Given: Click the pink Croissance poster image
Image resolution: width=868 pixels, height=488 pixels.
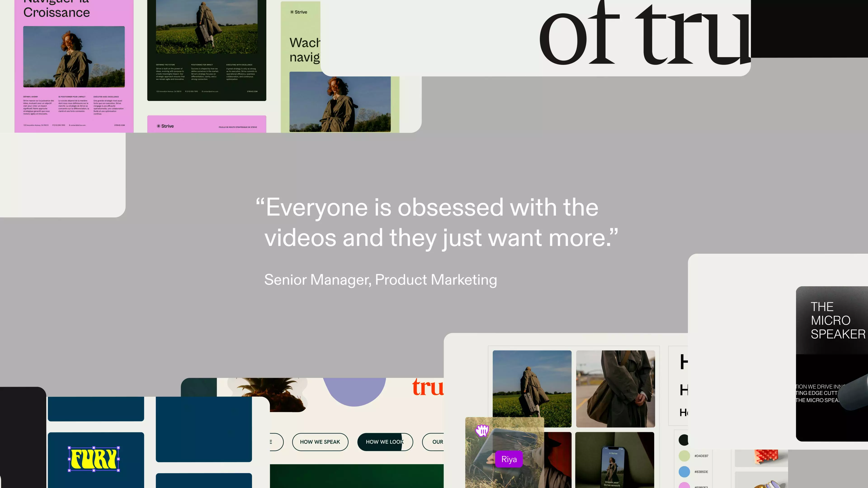Looking at the screenshot, I should [x=74, y=56].
